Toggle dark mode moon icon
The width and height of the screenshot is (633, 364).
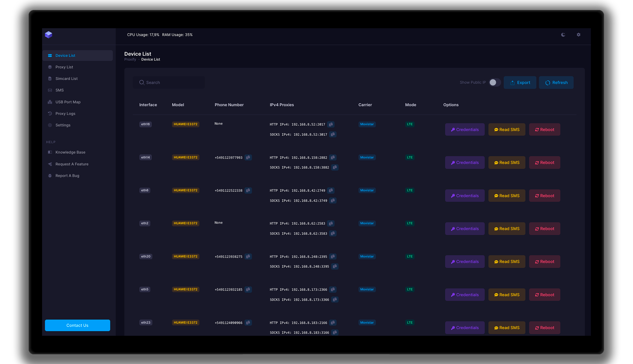(563, 35)
